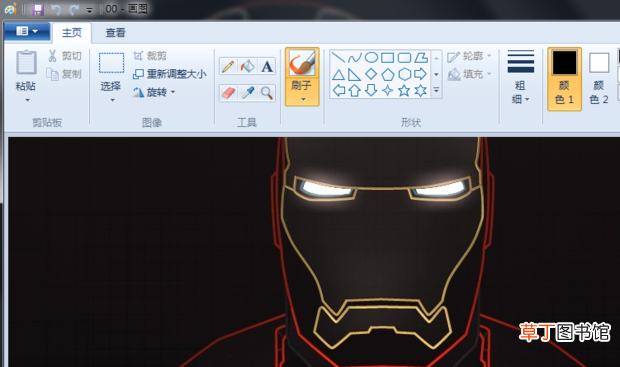
Task: Switch to the 主页 Home tab
Action: pos(72,32)
